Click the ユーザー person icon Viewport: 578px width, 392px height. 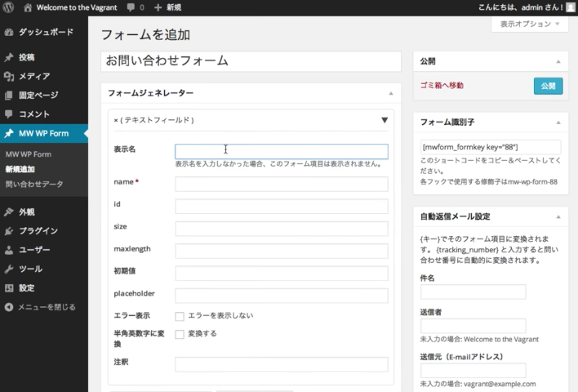point(9,250)
